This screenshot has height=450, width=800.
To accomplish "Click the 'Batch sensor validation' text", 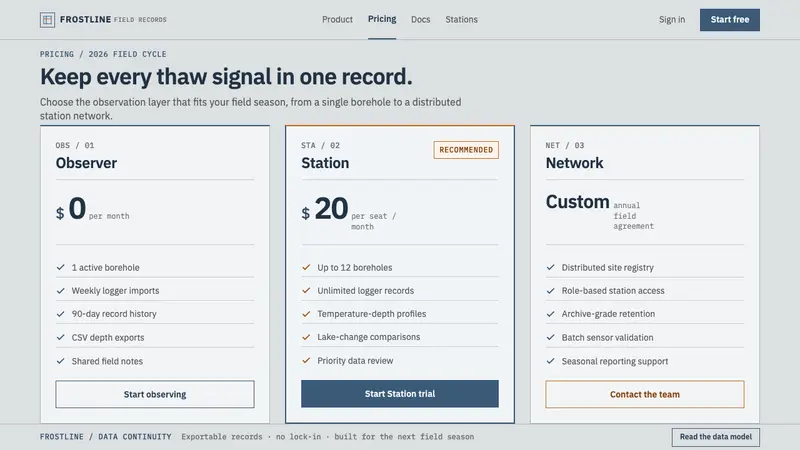I will coord(607,338).
